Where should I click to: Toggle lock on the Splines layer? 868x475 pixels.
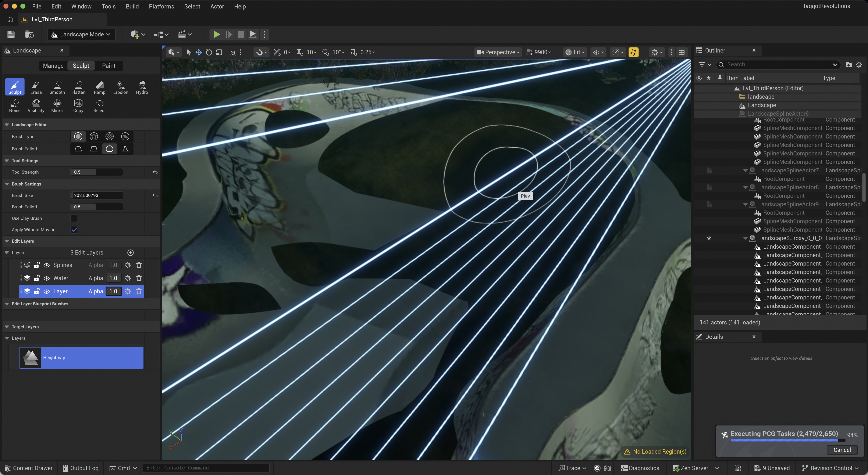pos(37,265)
